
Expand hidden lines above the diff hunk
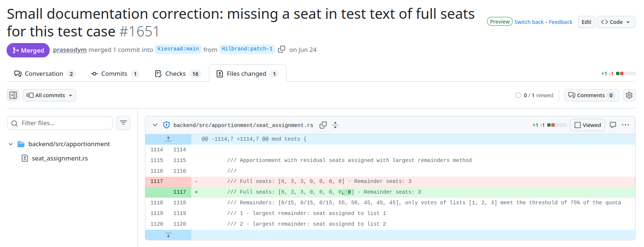click(x=168, y=139)
